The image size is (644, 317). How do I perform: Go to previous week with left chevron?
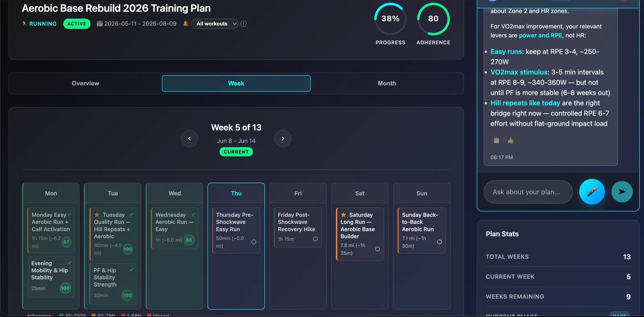coord(190,138)
